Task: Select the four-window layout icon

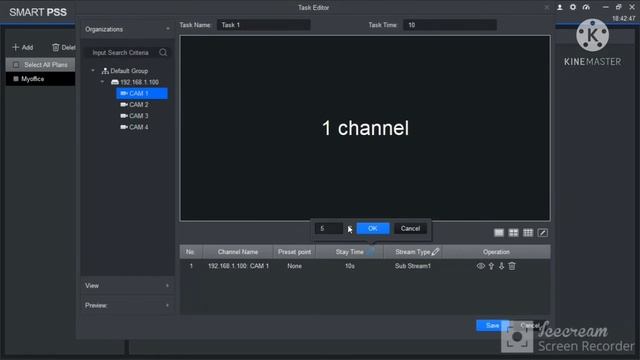Action: click(x=513, y=233)
